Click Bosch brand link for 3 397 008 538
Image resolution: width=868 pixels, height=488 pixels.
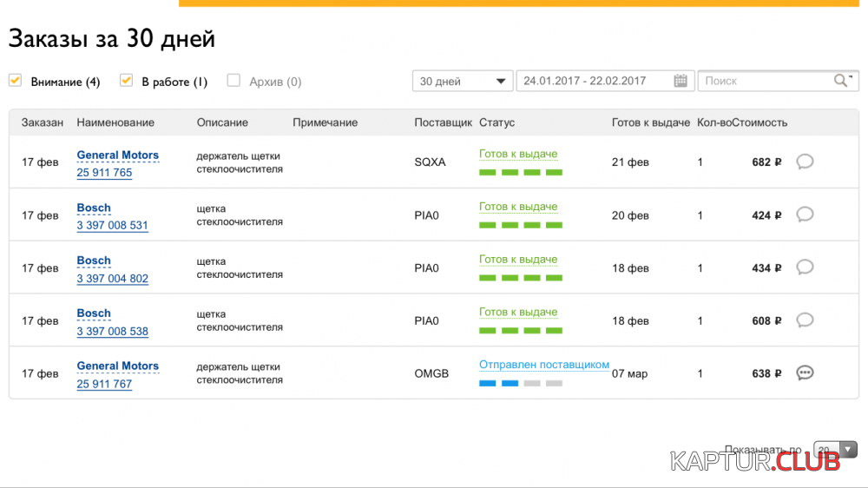pyautogui.click(x=94, y=313)
